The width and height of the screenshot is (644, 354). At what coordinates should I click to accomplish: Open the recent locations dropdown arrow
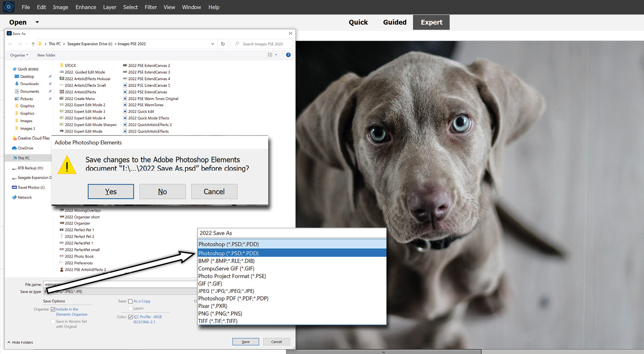pos(27,44)
